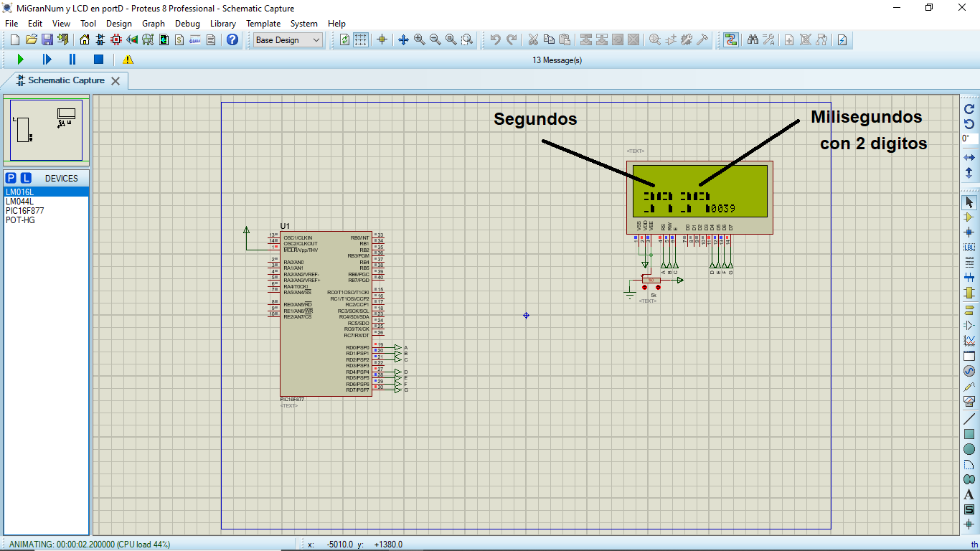This screenshot has width=980, height=551.
Task: Rotate clockwise with the top rotation arrow
Action: (x=969, y=109)
